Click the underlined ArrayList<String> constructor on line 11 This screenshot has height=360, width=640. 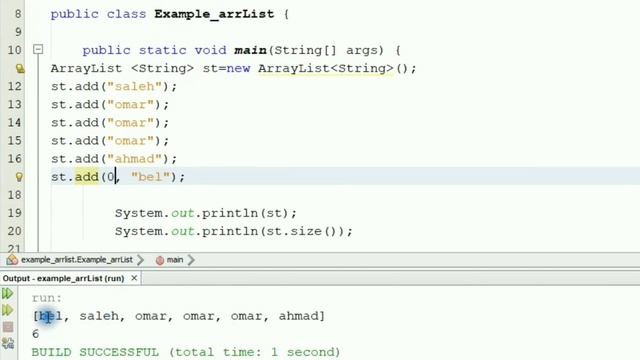point(326,68)
